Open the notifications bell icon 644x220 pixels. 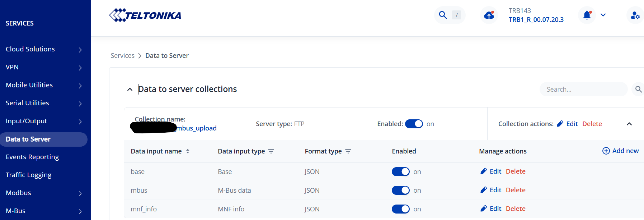coord(587,15)
